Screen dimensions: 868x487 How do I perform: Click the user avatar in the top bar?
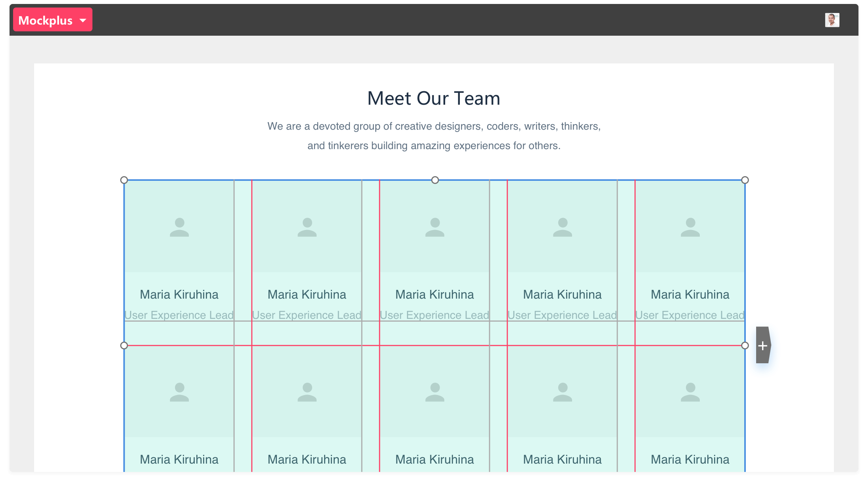pos(832,20)
